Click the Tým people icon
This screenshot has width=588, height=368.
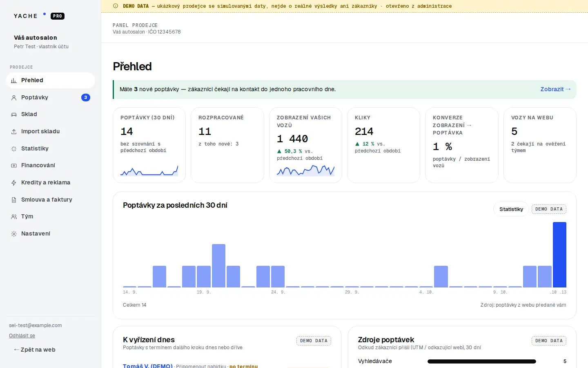point(14,217)
